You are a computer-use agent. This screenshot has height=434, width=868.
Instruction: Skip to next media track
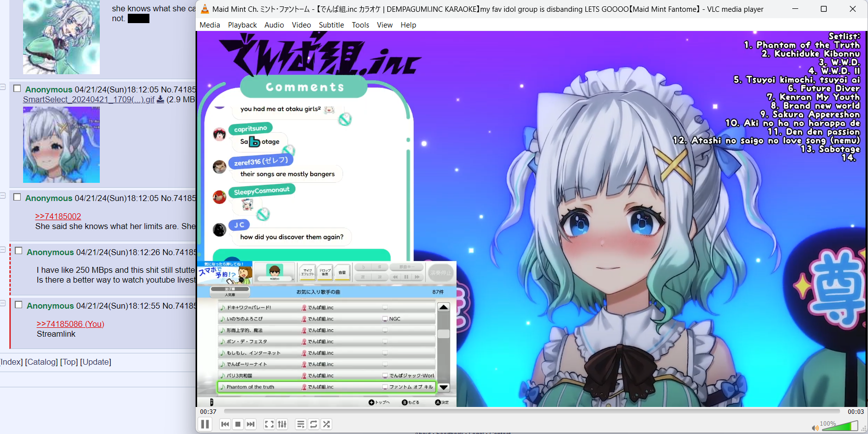click(251, 424)
